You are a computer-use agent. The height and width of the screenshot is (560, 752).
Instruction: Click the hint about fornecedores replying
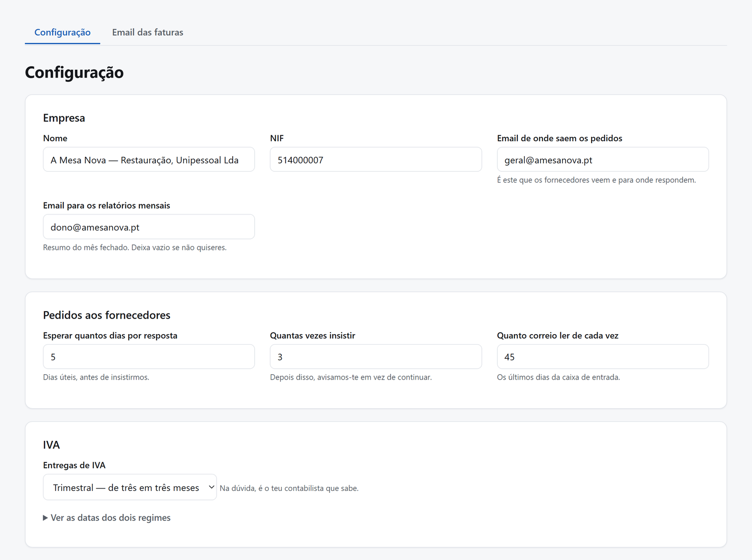[597, 180]
